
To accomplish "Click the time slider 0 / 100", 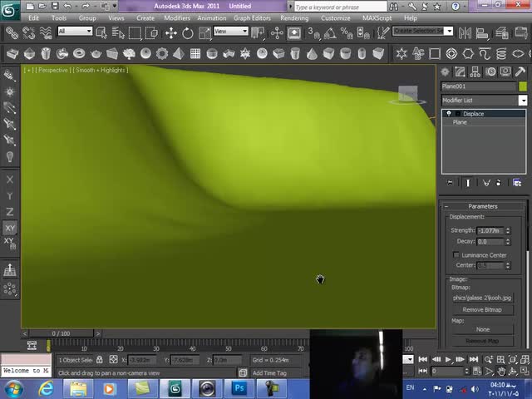I will pos(61,333).
